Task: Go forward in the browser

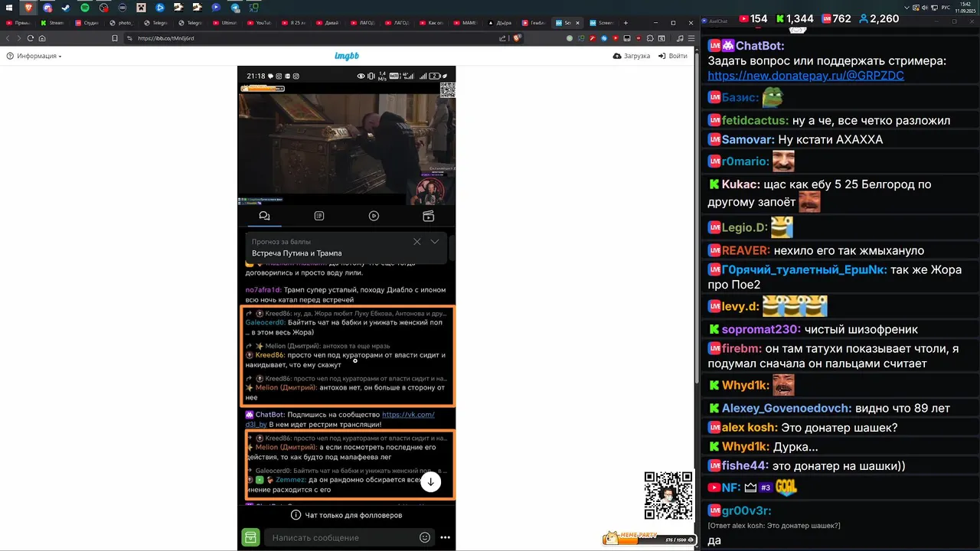Action: 19,38
